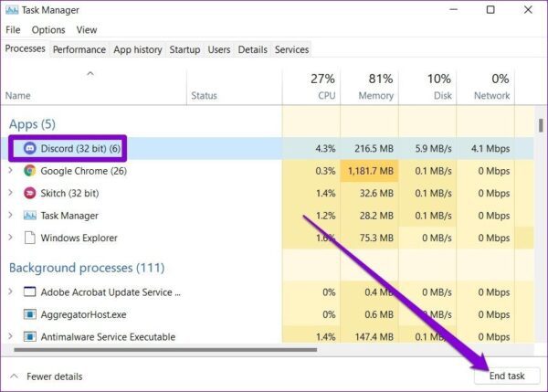
Task: Click the End task button
Action: click(x=507, y=376)
